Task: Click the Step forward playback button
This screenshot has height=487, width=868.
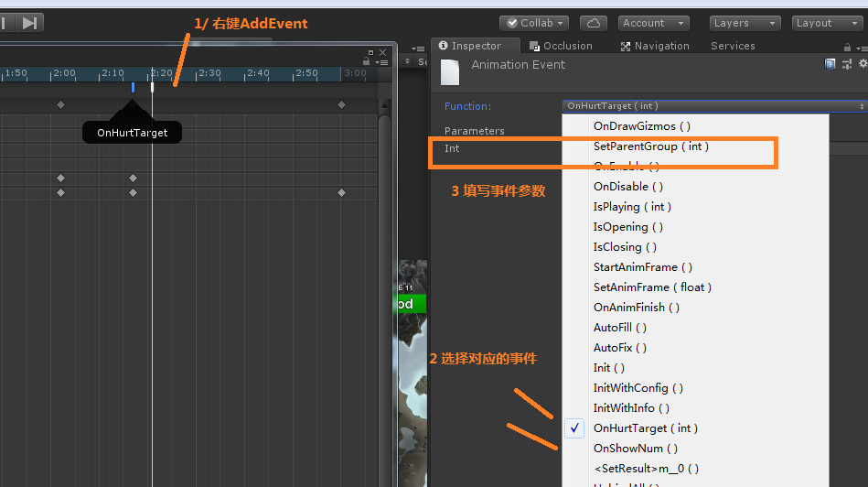Action: point(30,23)
